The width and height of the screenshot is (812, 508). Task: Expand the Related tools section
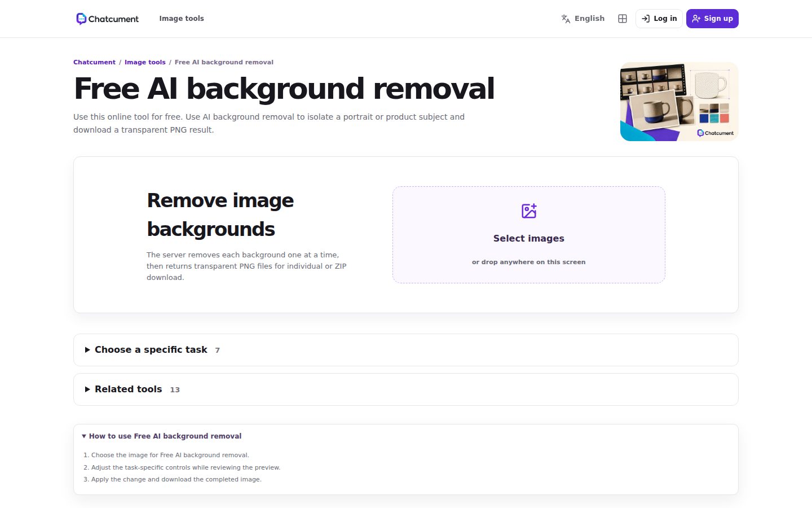406,389
